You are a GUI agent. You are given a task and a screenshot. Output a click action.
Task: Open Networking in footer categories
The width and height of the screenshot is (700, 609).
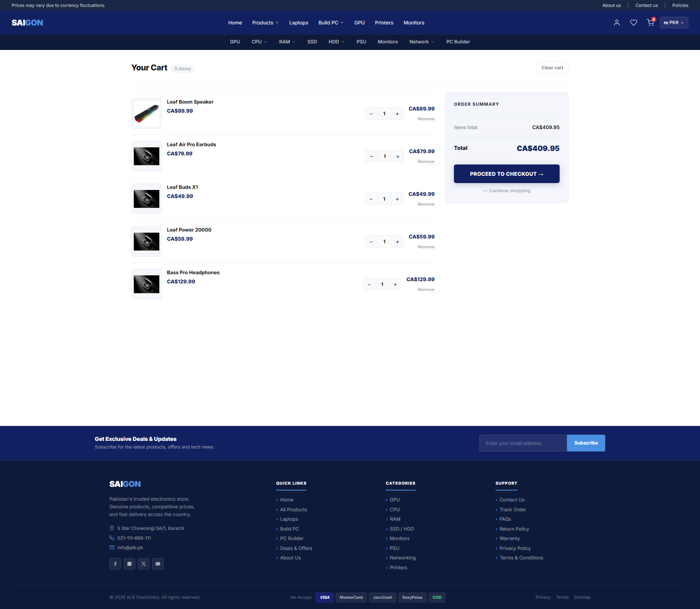tap(402, 558)
